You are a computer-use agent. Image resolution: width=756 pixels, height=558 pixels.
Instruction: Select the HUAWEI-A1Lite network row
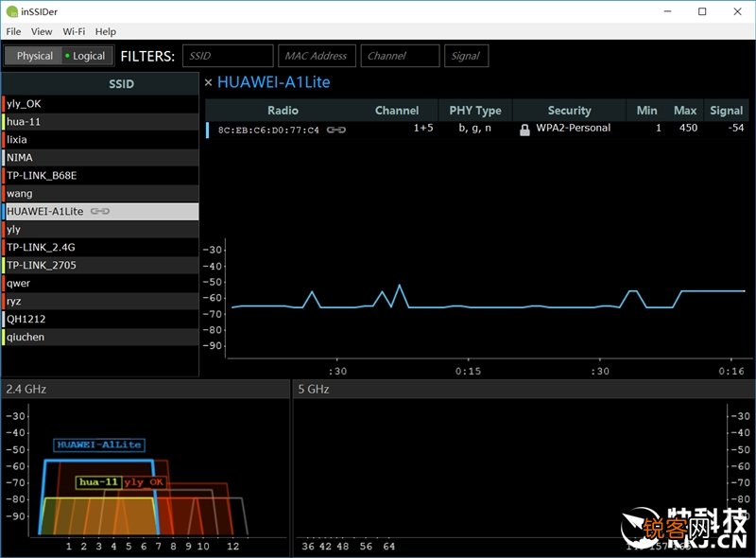pos(100,212)
